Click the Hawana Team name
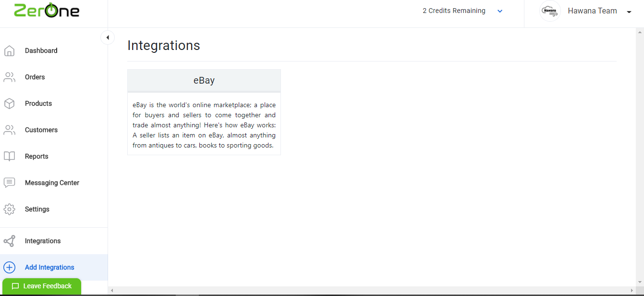Image resolution: width=644 pixels, height=296 pixels. (592, 11)
